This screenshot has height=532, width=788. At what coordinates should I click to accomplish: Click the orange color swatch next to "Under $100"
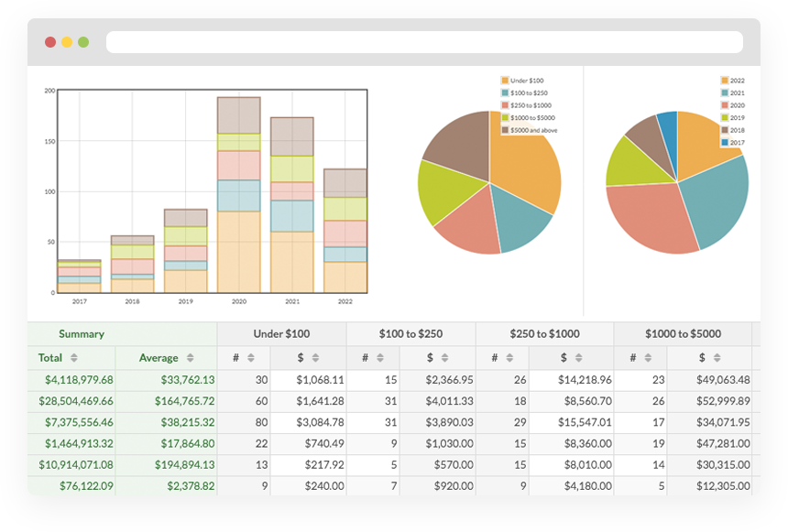click(505, 81)
